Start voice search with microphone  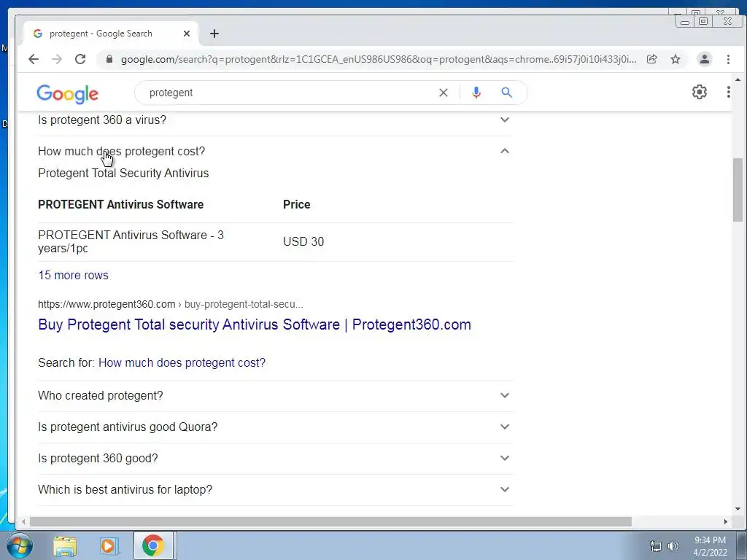pos(476,93)
